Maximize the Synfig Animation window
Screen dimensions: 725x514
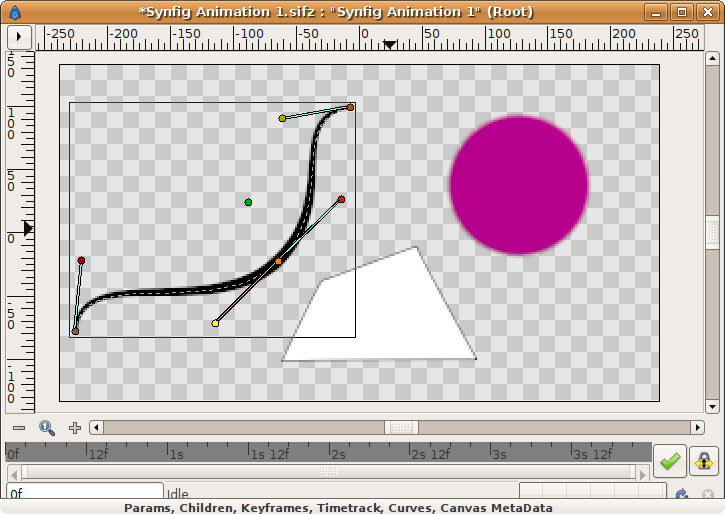pyautogui.click(x=682, y=12)
